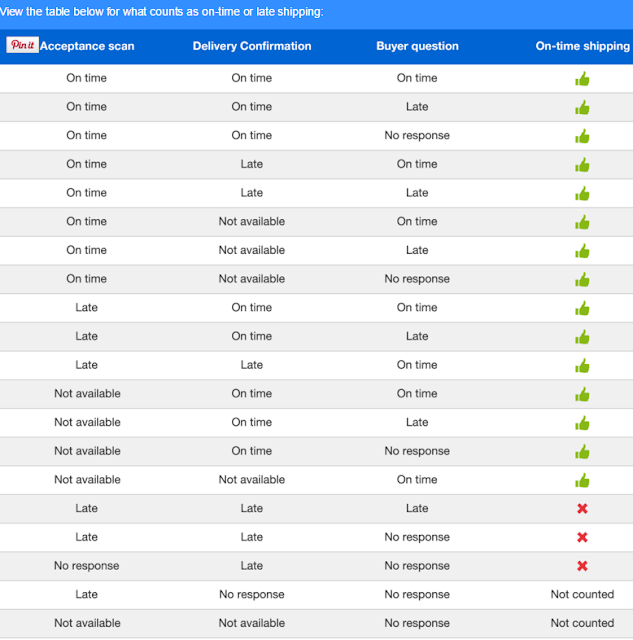Click red X in Late, Late, No response row

coord(582,537)
